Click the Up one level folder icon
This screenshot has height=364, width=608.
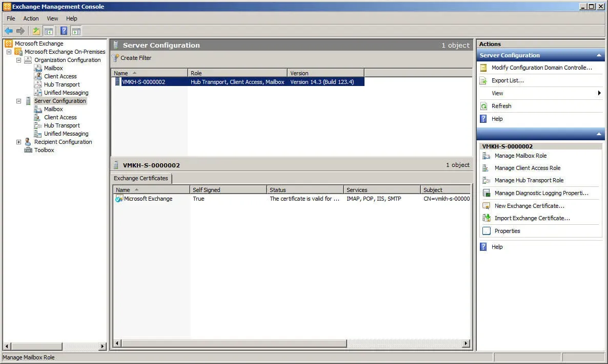36,31
